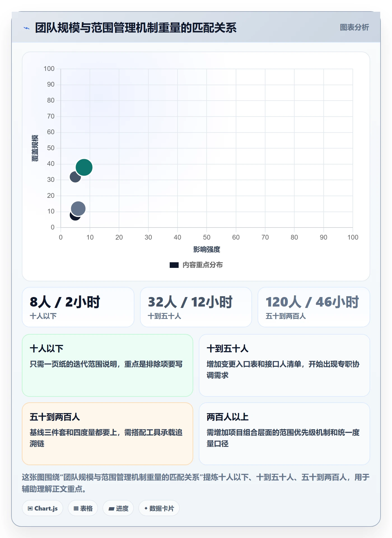Image resolution: width=392 pixels, height=538 pixels.
Task: Select the orange 五十到两百人 card heading
Action: pos(55,417)
